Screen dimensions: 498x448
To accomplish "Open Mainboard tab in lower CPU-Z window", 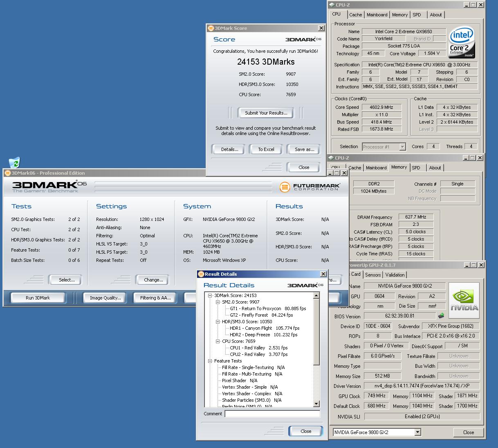I will pos(376,168).
